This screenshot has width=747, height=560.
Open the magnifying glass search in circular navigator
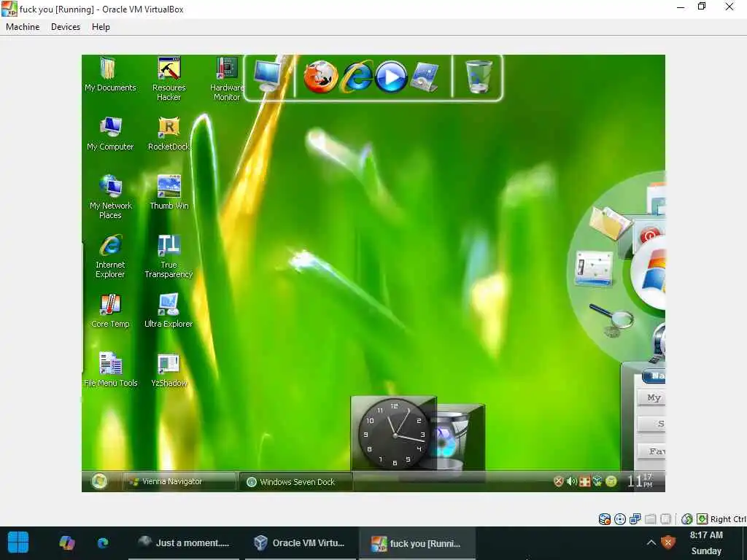click(611, 320)
